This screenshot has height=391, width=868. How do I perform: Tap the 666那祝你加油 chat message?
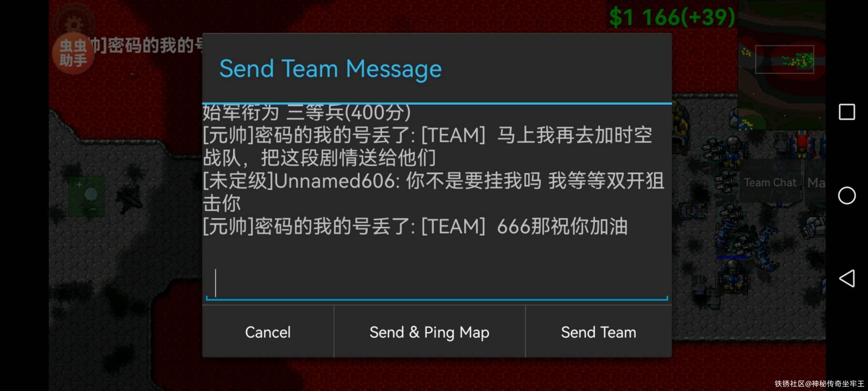tap(415, 226)
